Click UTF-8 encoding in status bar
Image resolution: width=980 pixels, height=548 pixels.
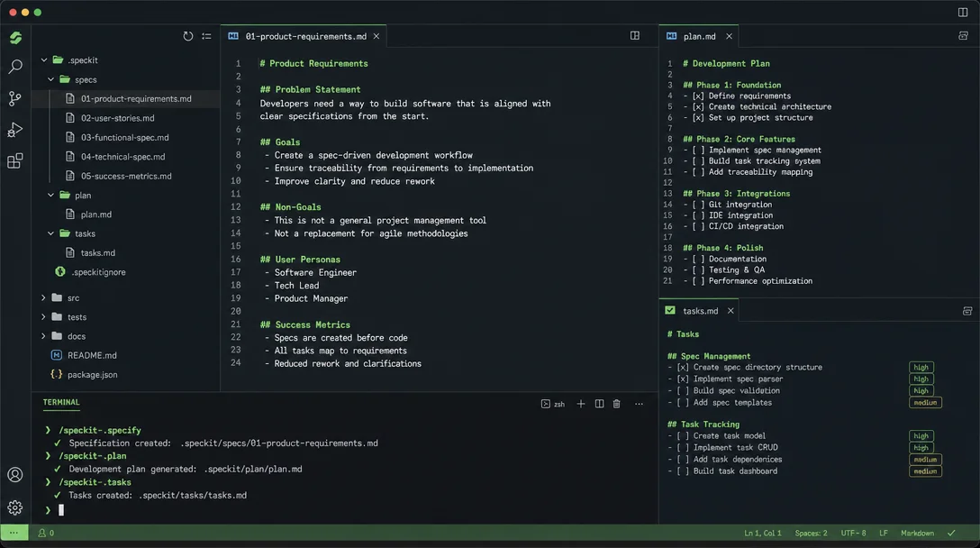click(x=853, y=533)
